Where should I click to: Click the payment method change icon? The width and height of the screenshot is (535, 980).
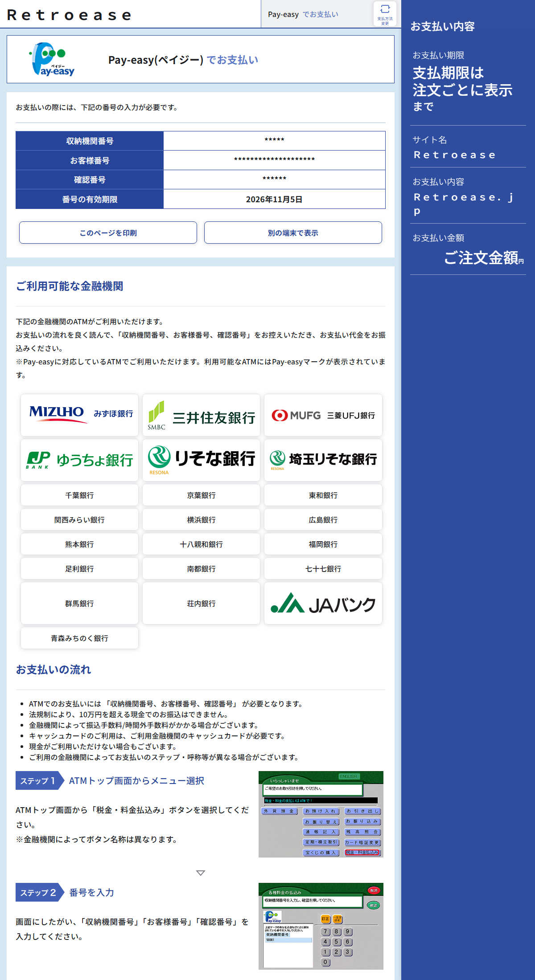(385, 14)
